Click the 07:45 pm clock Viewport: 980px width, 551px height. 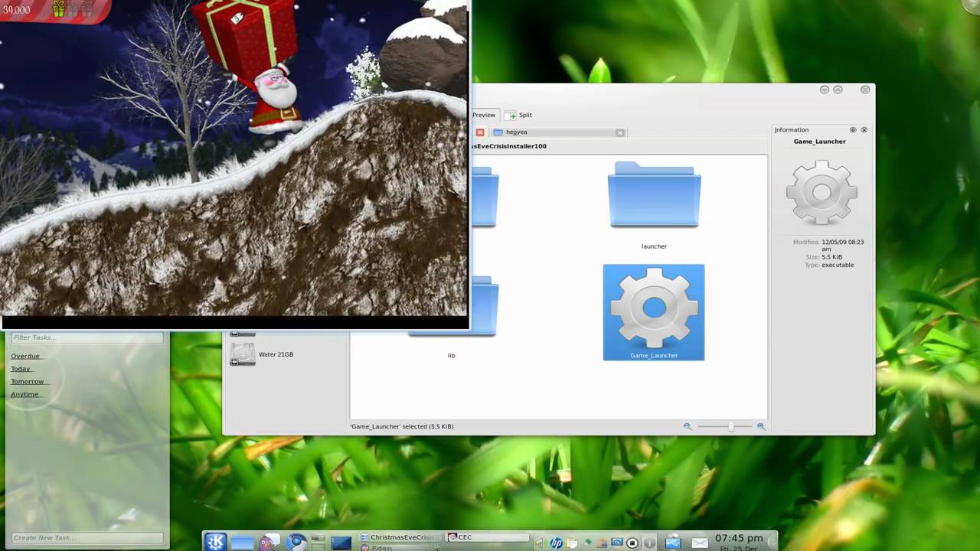pos(739,538)
